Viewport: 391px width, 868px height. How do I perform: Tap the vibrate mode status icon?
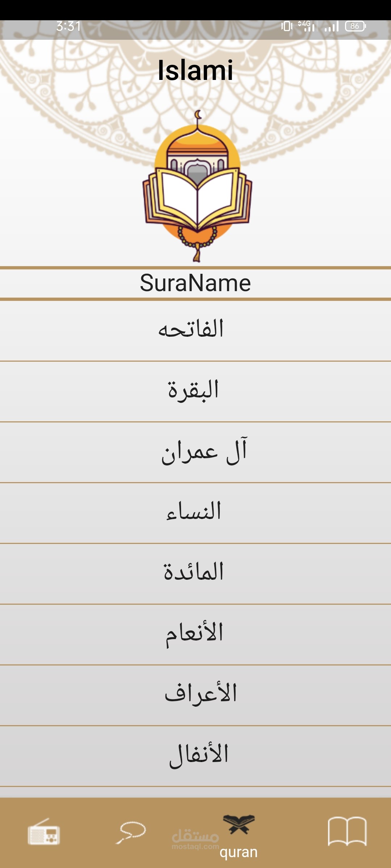(x=287, y=26)
